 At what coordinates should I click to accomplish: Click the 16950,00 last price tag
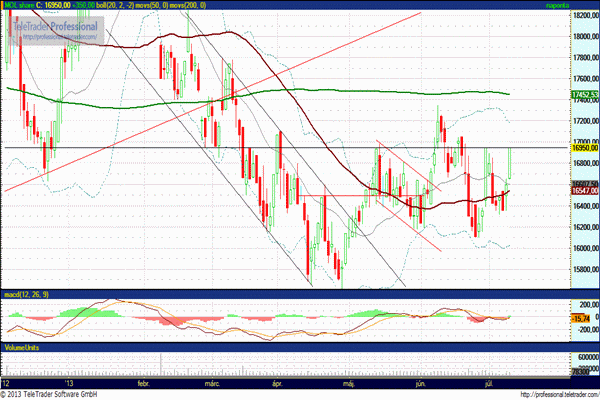click(x=583, y=148)
